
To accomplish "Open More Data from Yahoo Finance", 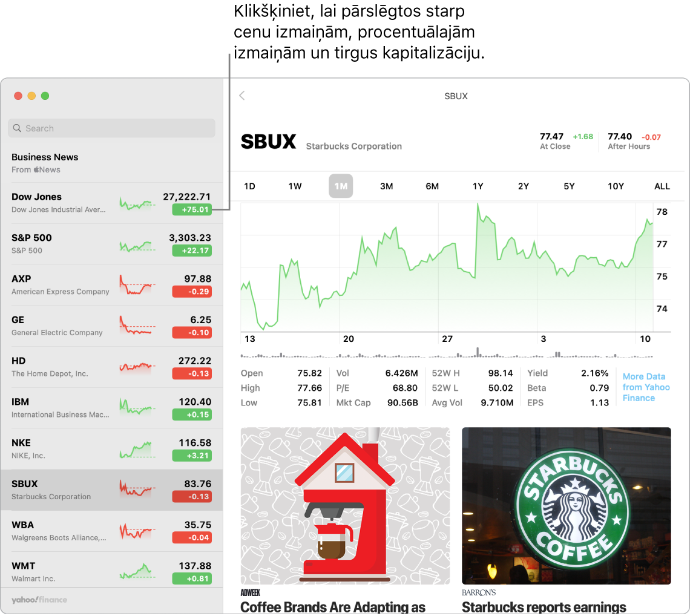I will click(x=646, y=388).
